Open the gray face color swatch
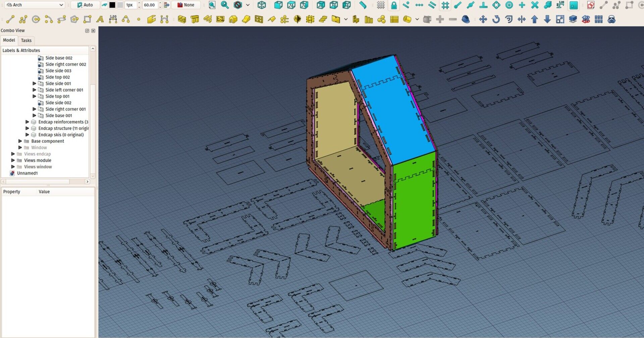The width and height of the screenshot is (644, 338). pos(120,5)
